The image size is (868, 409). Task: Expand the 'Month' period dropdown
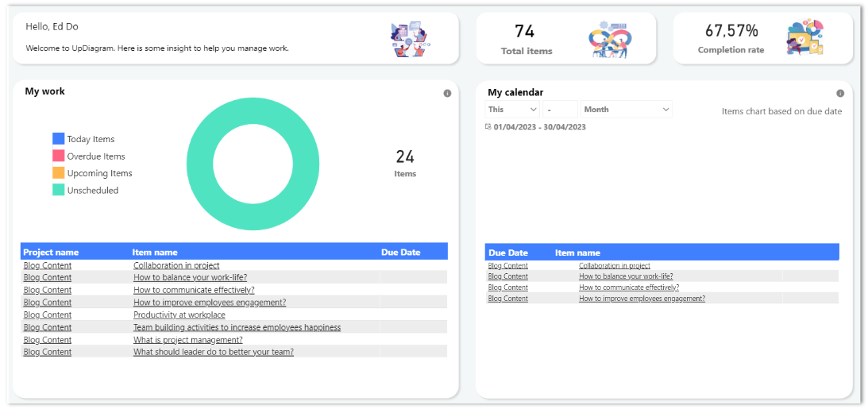(x=626, y=110)
